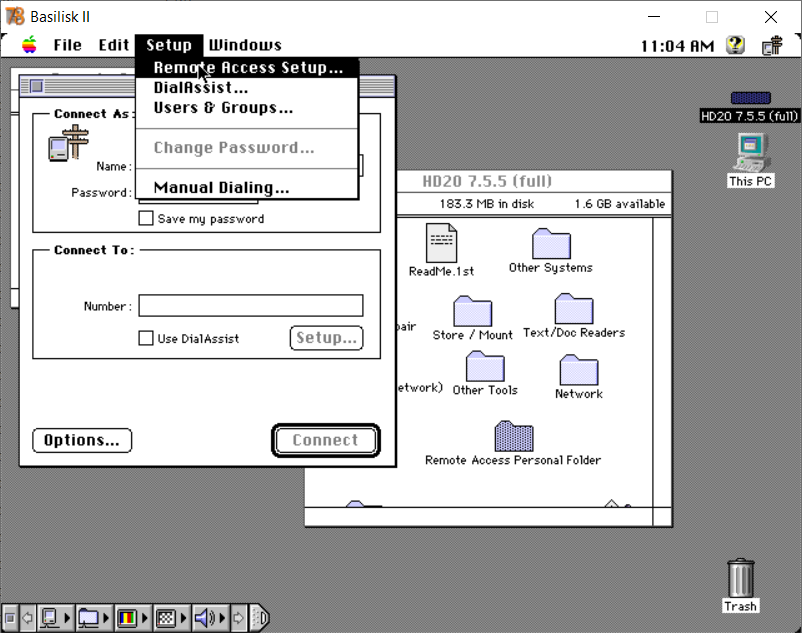802x633 pixels.
Task: Click the Connect button
Action: [326, 440]
